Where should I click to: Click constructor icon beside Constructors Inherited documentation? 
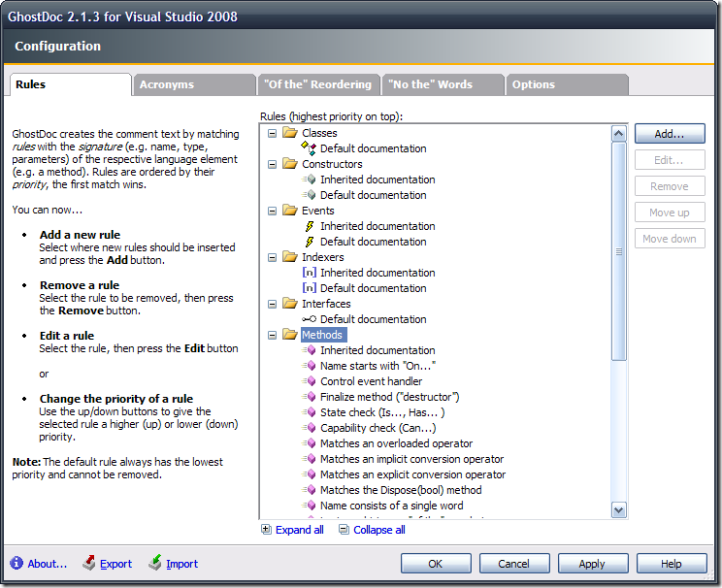pos(309,180)
